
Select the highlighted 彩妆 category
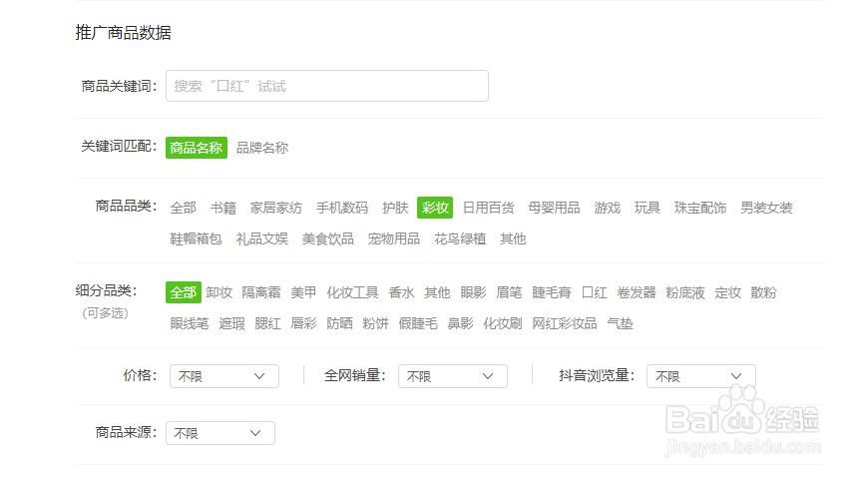pos(435,208)
